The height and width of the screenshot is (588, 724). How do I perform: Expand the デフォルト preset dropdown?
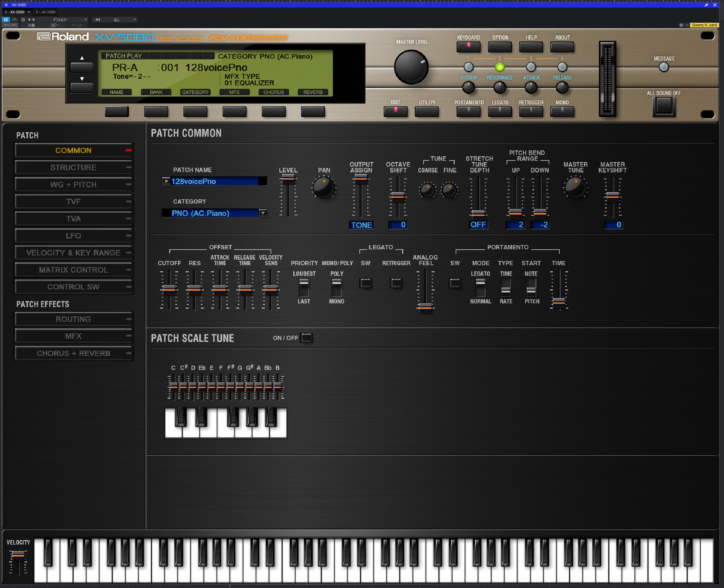coord(85,20)
